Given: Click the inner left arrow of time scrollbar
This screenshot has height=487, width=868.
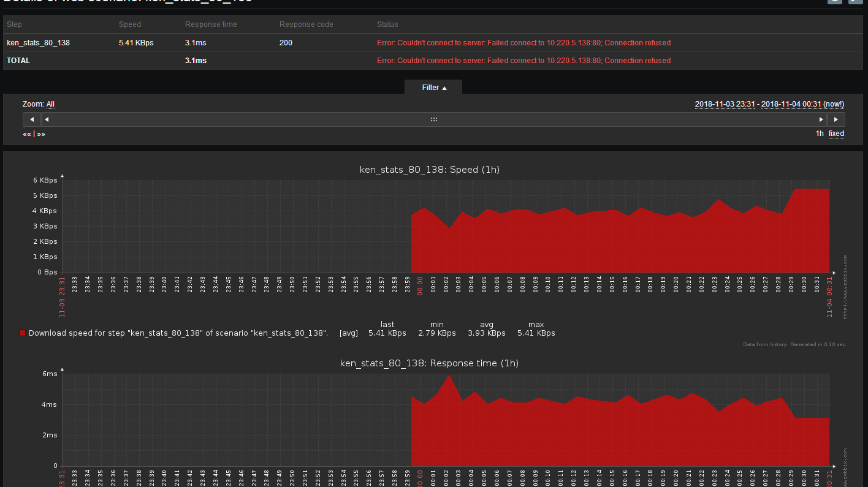Looking at the screenshot, I should tap(47, 119).
